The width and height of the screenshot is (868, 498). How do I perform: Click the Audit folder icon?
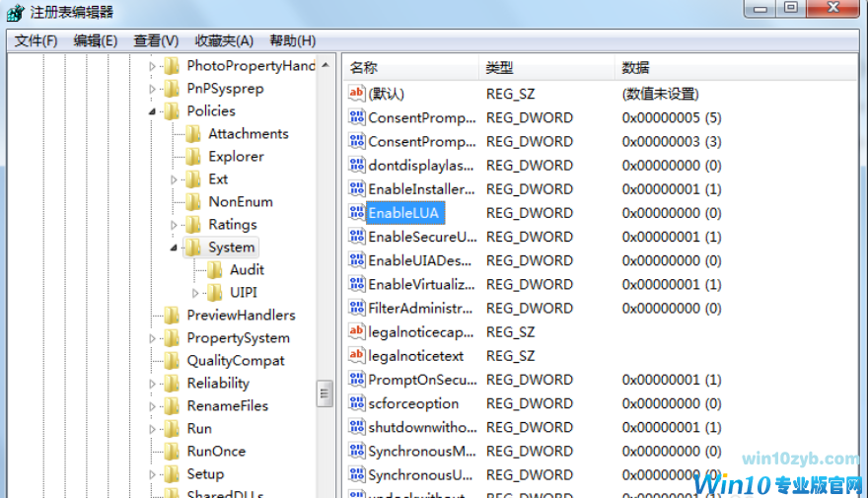point(215,270)
